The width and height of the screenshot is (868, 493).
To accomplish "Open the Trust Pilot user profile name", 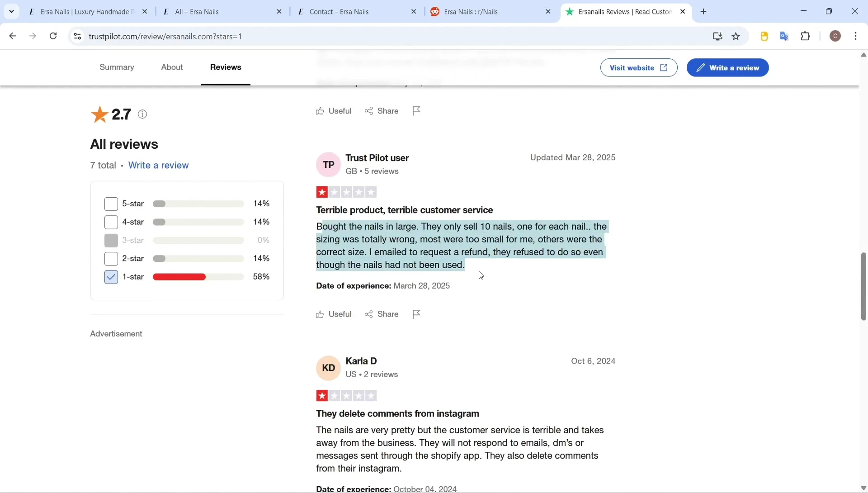I will pos(377,158).
